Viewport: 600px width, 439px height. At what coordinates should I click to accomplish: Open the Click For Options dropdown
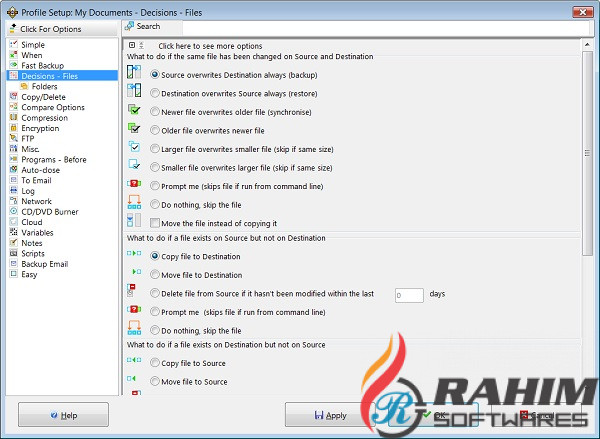click(62, 29)
